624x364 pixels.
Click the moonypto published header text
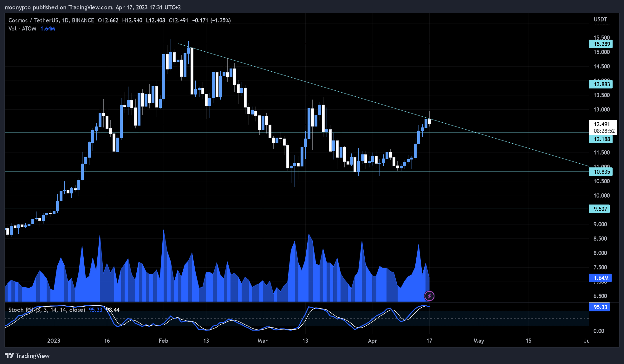click(x=93, y=7)
